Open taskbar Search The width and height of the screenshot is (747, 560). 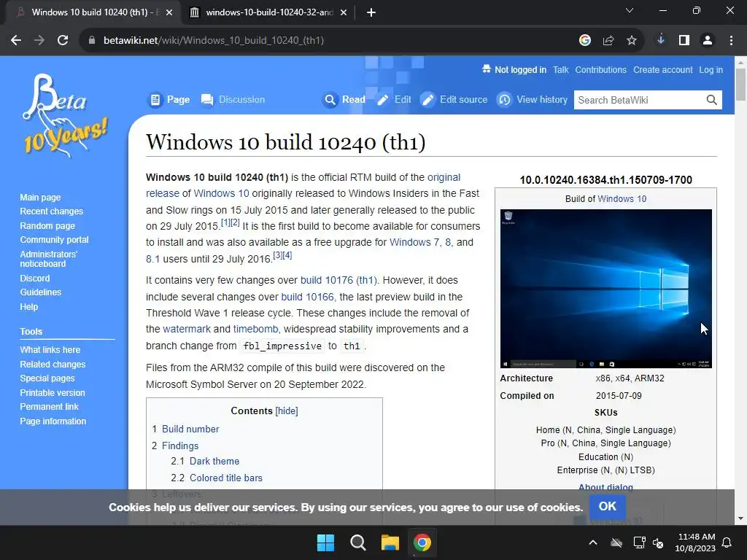[x=357, y=542]
